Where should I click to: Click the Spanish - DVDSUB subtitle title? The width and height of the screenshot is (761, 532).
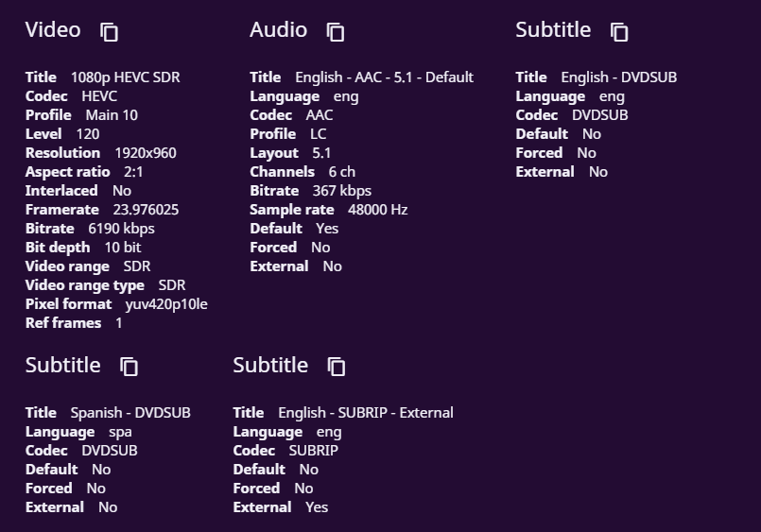[x=130, y=413]
